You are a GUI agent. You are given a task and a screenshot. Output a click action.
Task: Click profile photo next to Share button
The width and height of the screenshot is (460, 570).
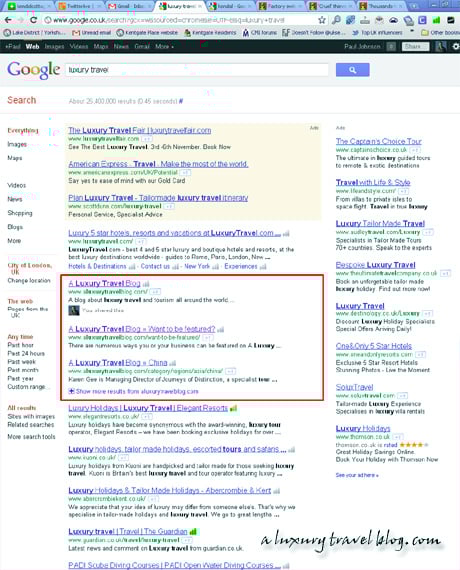pyautogui.click(x=441, y=47)
